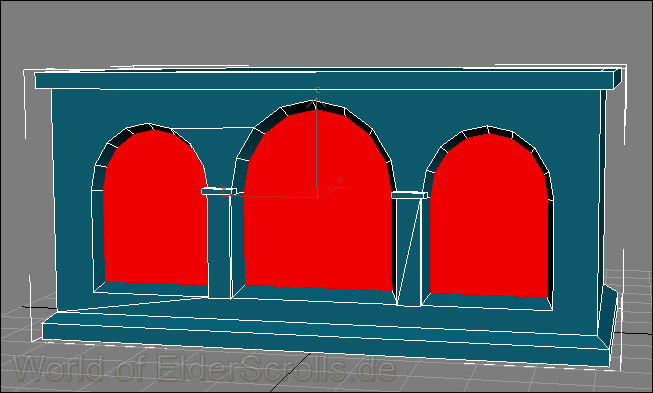Click the gizmo origin at axis intersection

317,196
